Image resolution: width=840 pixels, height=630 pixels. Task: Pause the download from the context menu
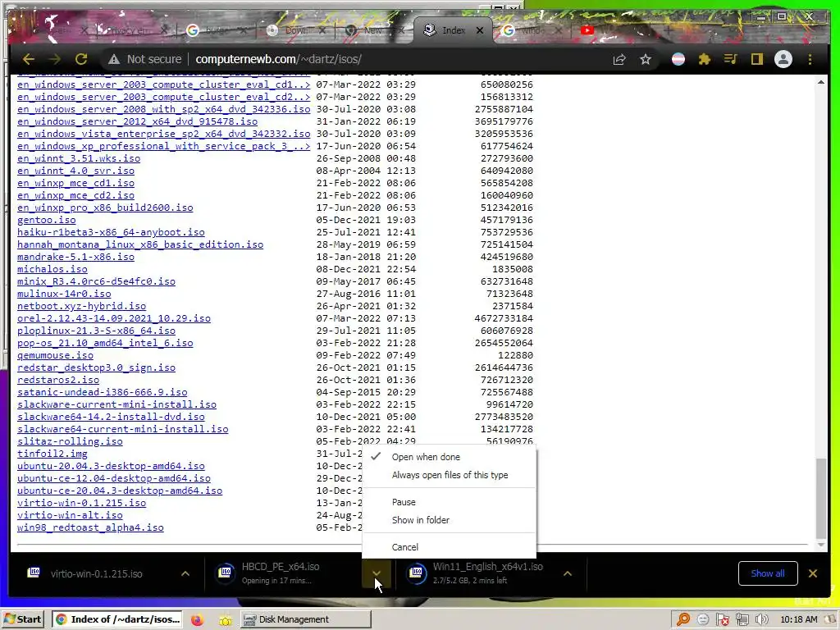pyautogui.click(x=450, y=502)
